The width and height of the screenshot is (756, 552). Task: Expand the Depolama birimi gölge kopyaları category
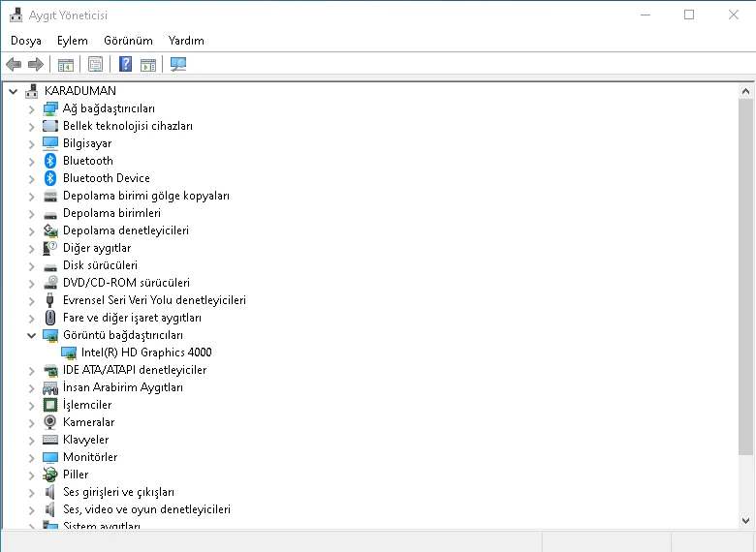[31, 197]
